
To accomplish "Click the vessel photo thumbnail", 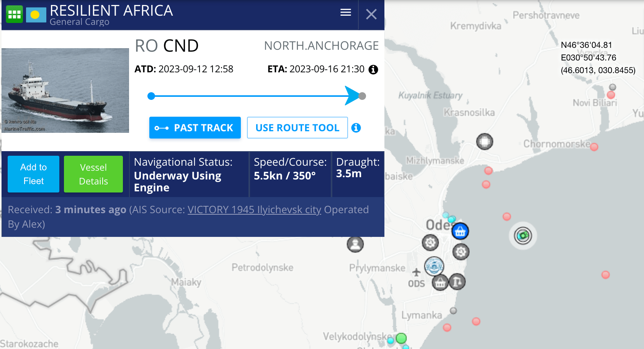I will click(x=65, y=90).
